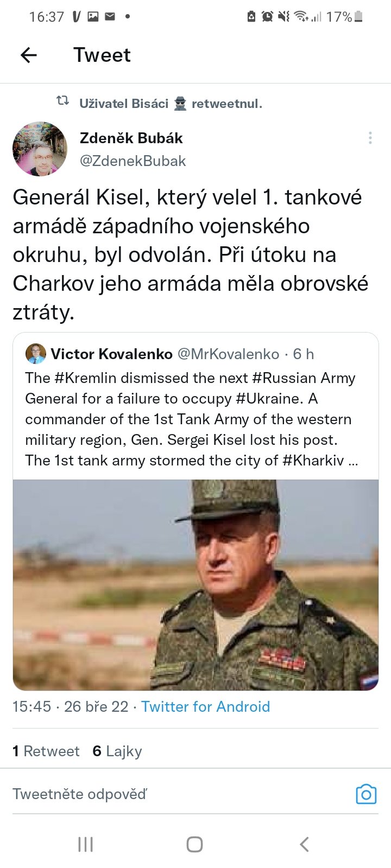The image size is (391, 868).
Task: Tap the retweet icon above the tweet
Action: point(63,101)
